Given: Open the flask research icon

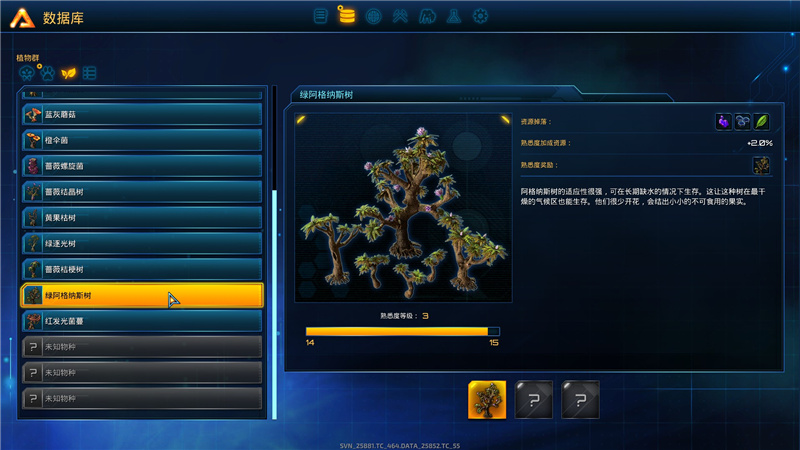Looking at the screenshot, I should [x=454, y=16].
